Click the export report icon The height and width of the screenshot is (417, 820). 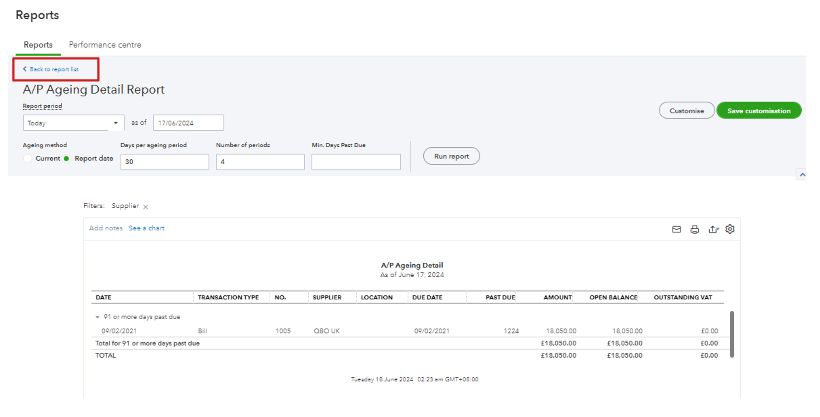tap(713, 229)
